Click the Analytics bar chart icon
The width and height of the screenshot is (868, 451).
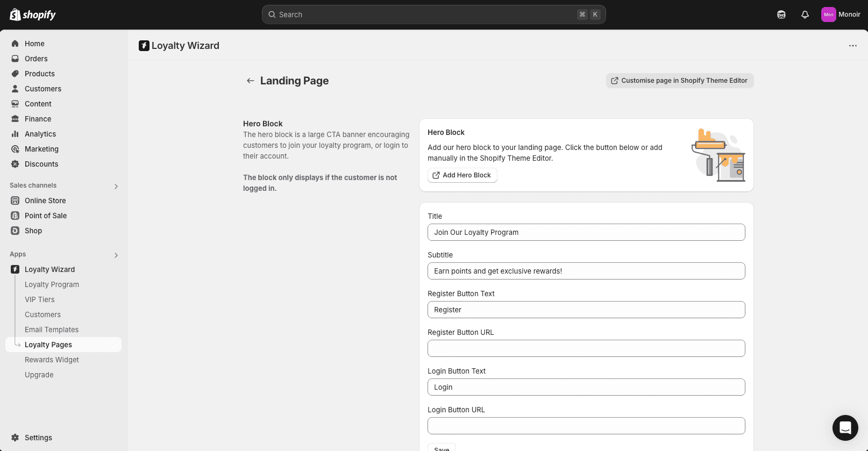15,134
